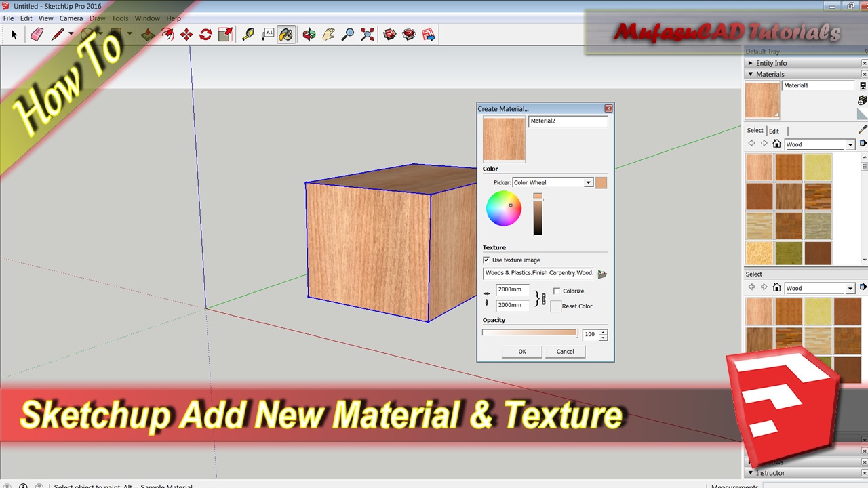
Task: Select the Scale tool
Action: coord(225,35)
